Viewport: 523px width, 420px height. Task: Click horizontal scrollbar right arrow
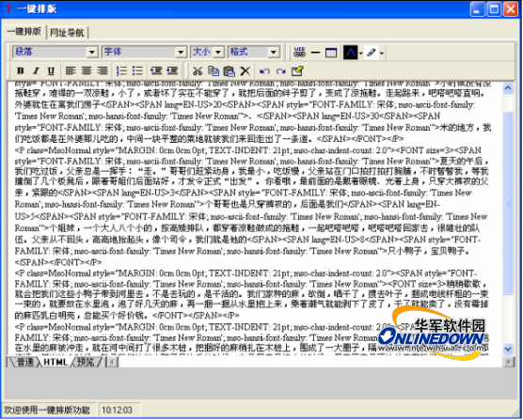pyautogui.click(x=508, y=362)
